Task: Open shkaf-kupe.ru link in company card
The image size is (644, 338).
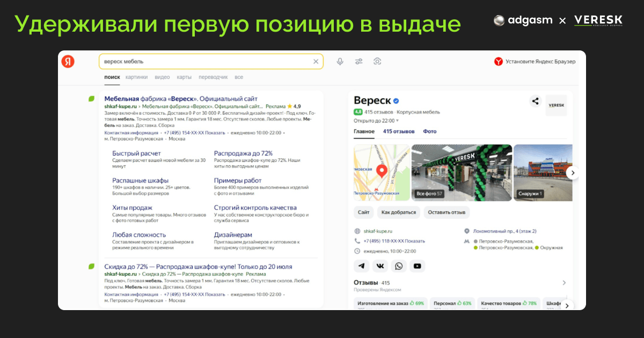Action: point(378,231)
